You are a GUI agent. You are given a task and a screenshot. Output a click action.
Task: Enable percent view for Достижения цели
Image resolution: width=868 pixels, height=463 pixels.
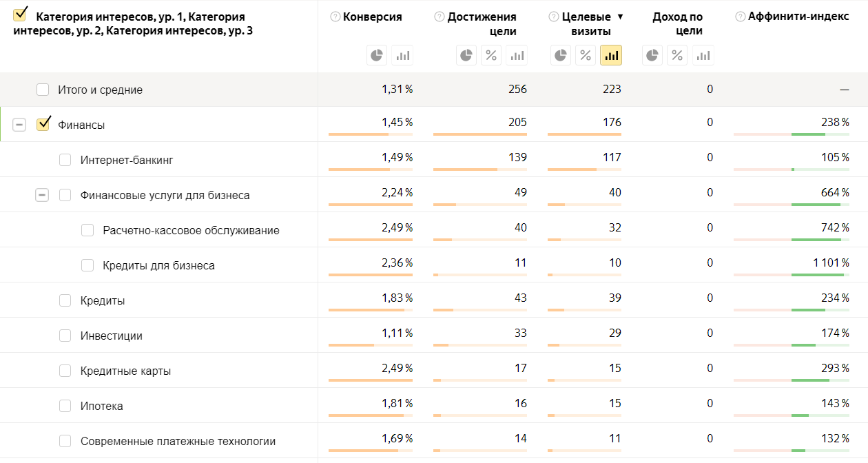[491, 54]
